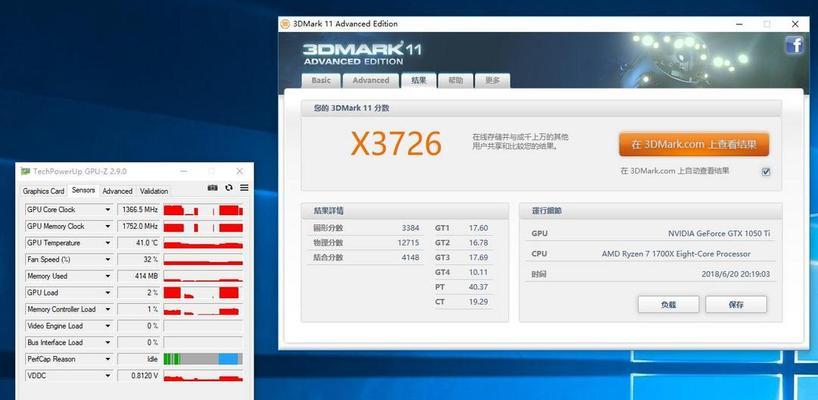Viewport: 818px width, 400px height.
Task: Click AMD Ryzen 7 1700X processor text
Action: click(x=676, y=253)
